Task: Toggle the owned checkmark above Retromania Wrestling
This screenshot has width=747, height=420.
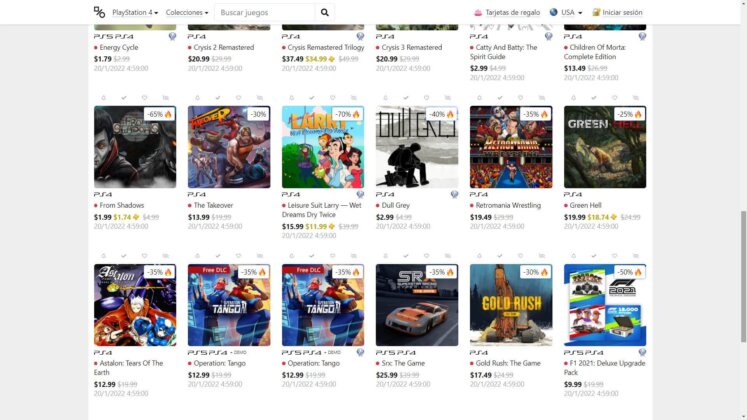Action: pos(500,98)
